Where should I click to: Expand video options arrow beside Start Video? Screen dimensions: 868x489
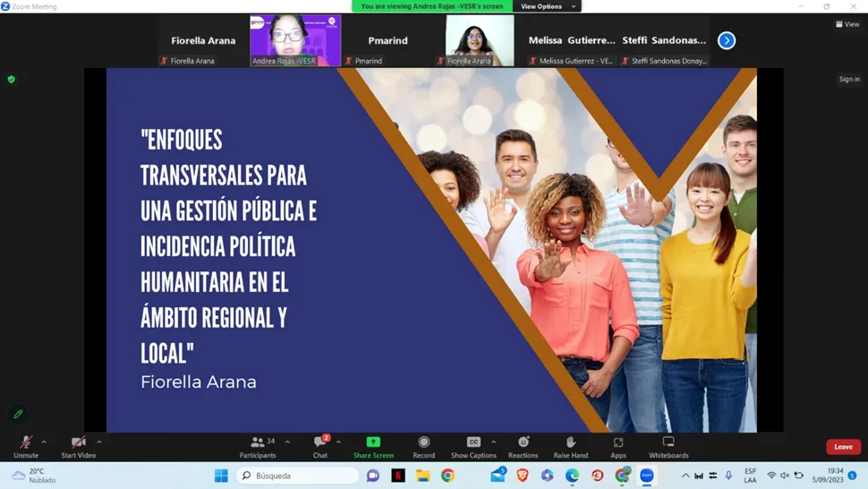[99, 442]
